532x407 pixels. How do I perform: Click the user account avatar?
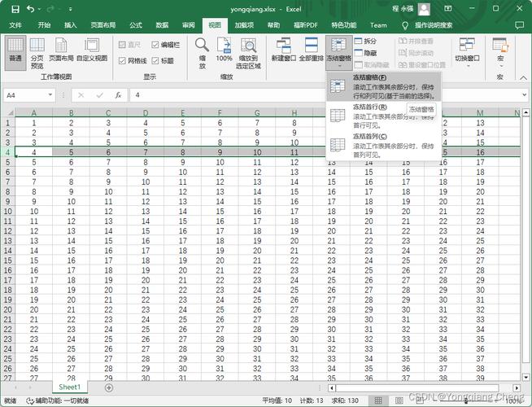click(424, 9)
